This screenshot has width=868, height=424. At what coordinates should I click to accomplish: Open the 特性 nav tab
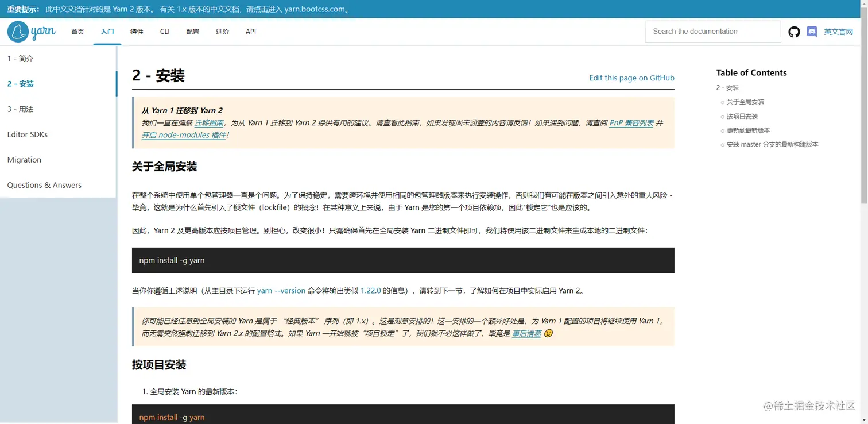(x=137, y=32)
